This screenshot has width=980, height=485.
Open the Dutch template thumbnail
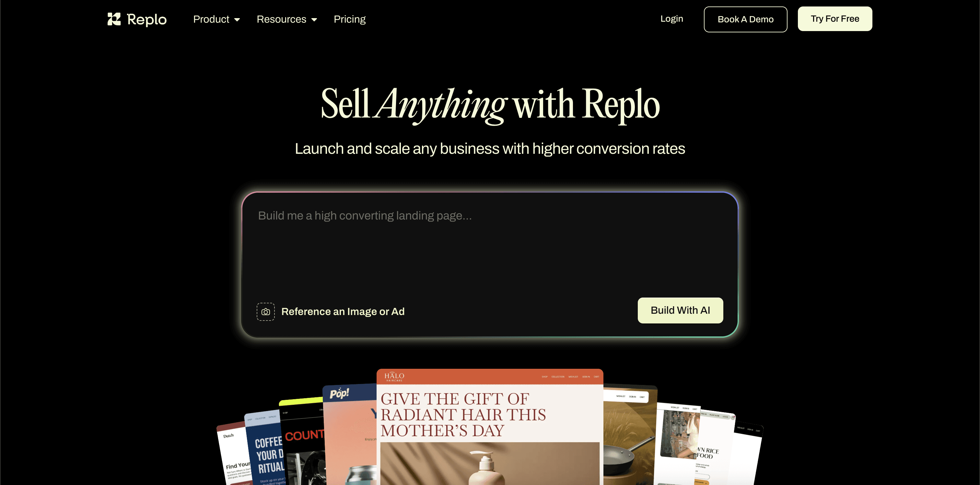(233, 454)
